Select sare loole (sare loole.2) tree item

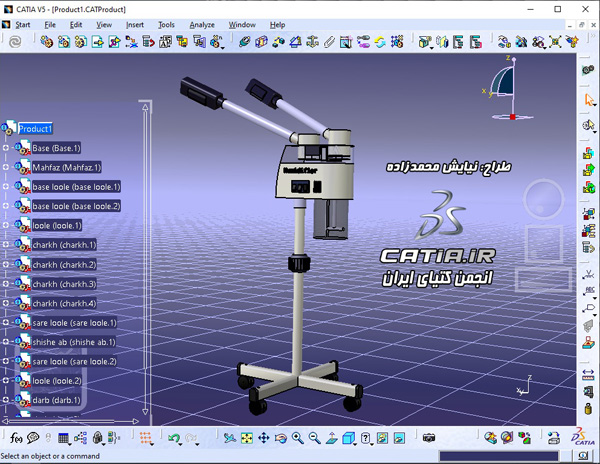click(74, 361)
